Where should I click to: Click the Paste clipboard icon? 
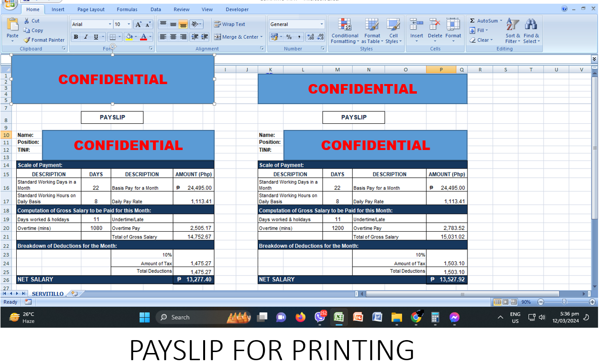(12, 24)
